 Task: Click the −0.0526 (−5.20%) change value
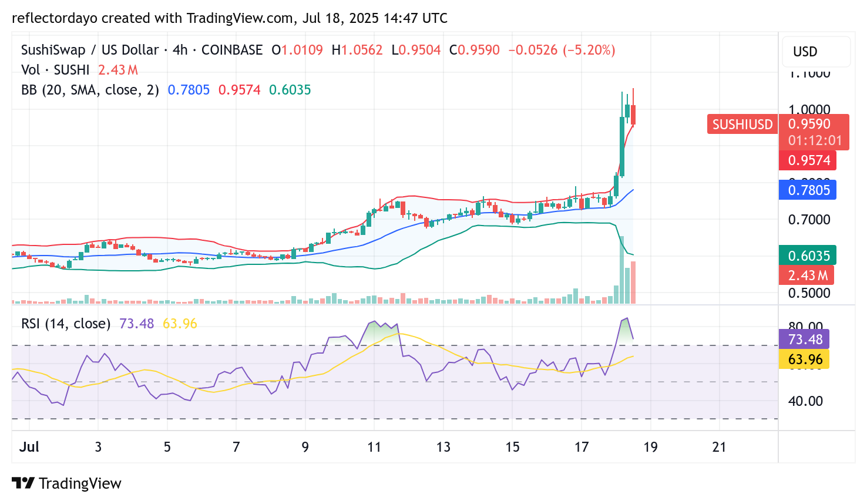coord(562,50)
